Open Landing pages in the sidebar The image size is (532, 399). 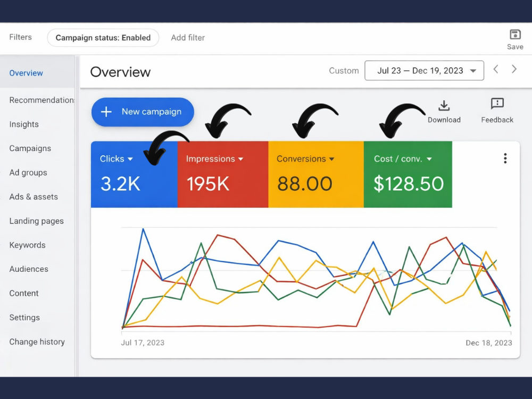tap(36, 221)
